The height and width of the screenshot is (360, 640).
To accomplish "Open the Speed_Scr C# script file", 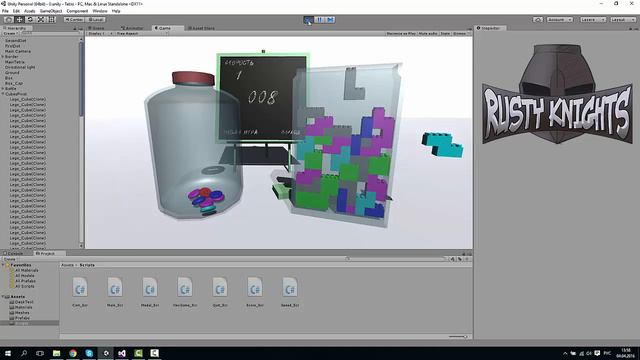I will 290,291.
